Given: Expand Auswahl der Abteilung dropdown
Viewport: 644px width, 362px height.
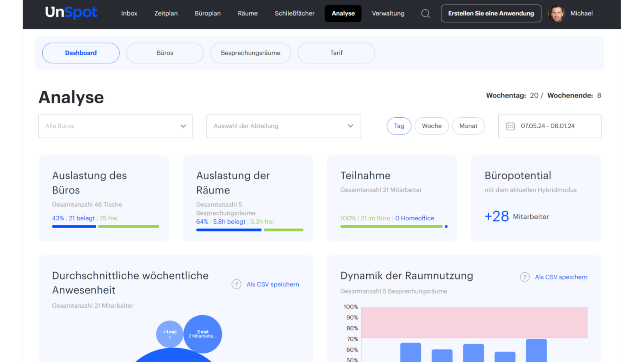Looking at the screenshot, I should coord(284,126).
